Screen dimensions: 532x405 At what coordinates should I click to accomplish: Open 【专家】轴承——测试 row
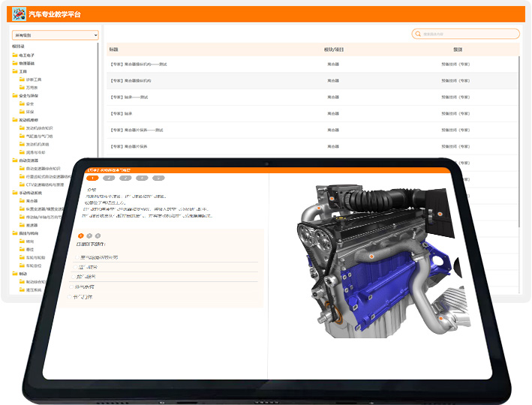click(312, 97)
